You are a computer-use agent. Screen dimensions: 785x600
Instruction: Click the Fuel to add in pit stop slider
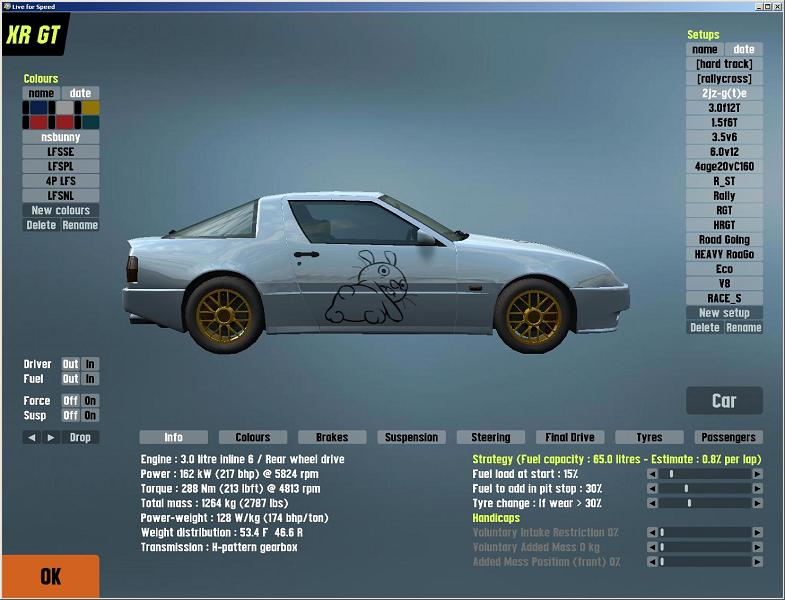(x=705, y=488)
